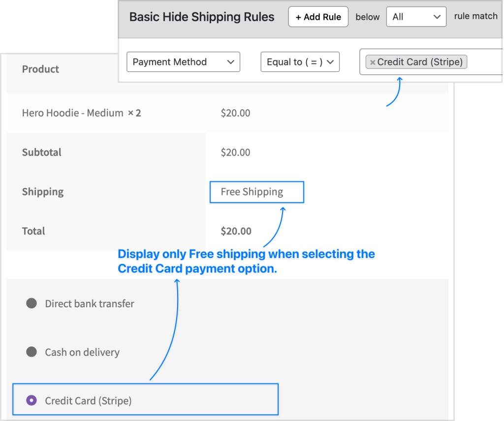Click the Basic Hide Shipping Rules heading
The height and width of the screenshot is (421, 504).
click(x=201, y=17)
